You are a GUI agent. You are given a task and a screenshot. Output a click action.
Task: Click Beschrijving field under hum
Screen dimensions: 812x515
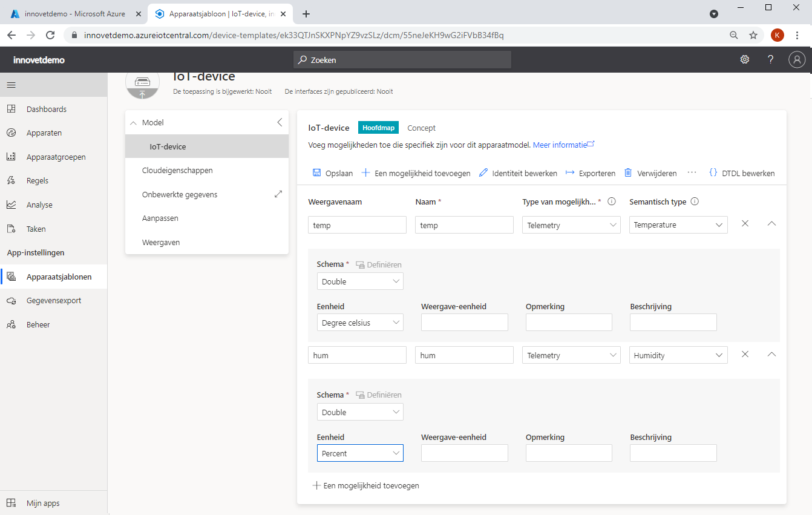click(673, 453)
